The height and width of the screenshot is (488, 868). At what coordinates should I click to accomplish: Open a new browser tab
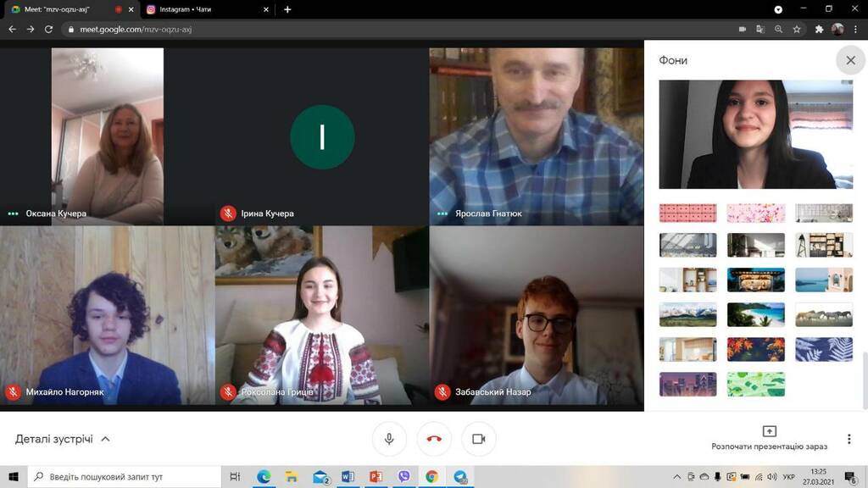coord(287,9)
